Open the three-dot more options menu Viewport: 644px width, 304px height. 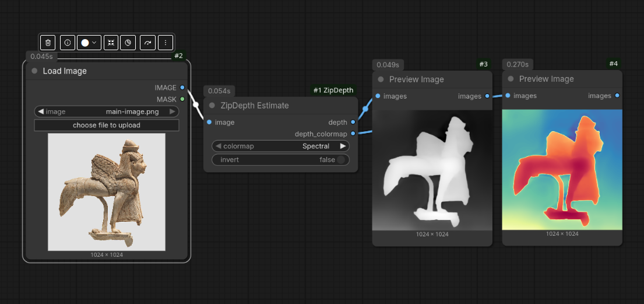point(166,43)
